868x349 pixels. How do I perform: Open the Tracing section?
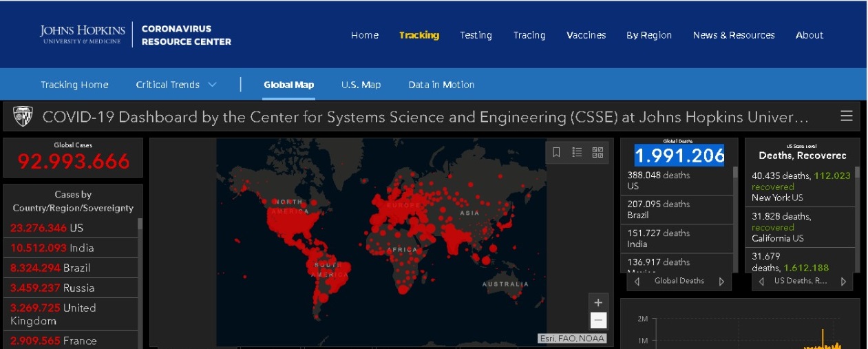[529, 35]
